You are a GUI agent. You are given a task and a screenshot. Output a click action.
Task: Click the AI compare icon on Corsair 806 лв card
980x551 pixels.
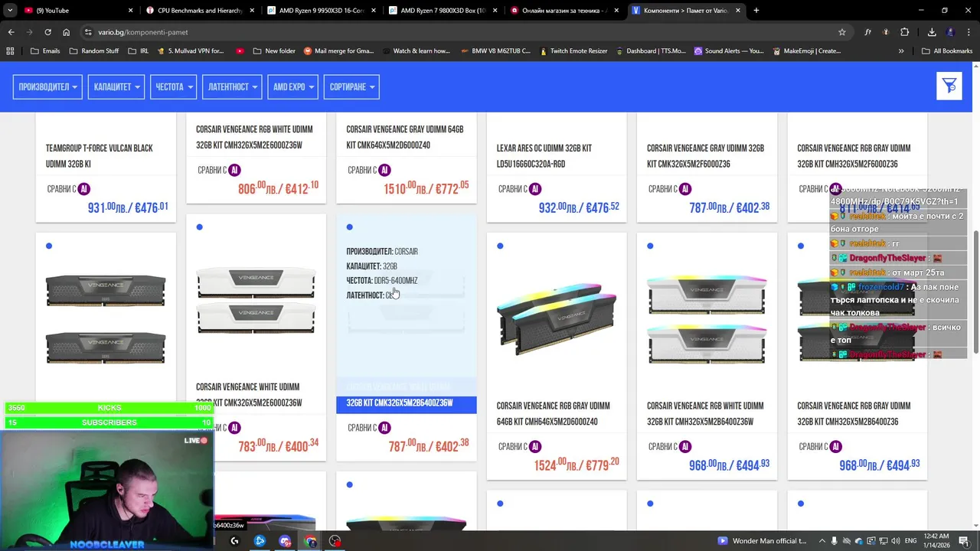pyautogui.click(x=235, y=170)
